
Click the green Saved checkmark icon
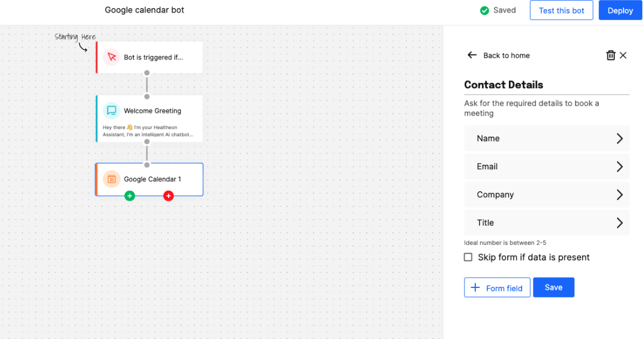[484, 10]
